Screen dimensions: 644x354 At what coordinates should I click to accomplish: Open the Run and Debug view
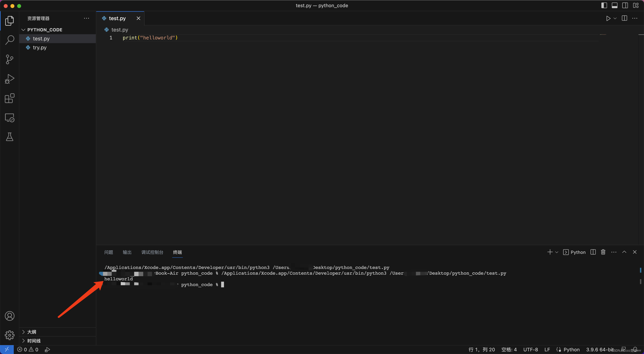click(10, 79)
